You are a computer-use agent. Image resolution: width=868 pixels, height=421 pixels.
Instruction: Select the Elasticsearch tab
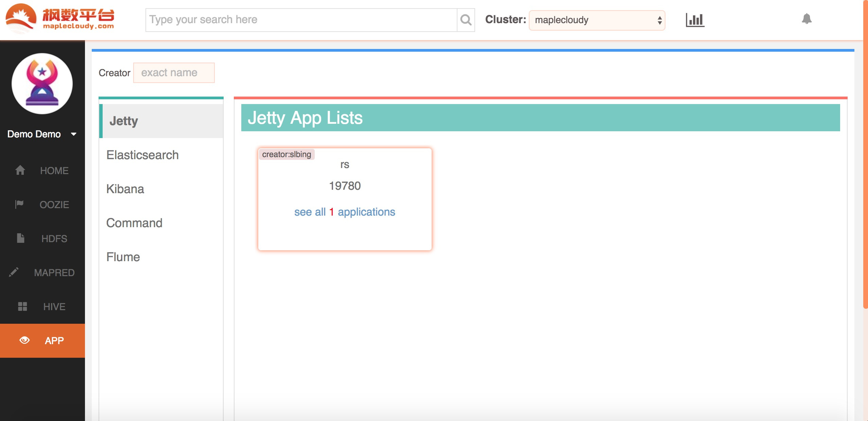pyautogui.click(x=142, y=155)
